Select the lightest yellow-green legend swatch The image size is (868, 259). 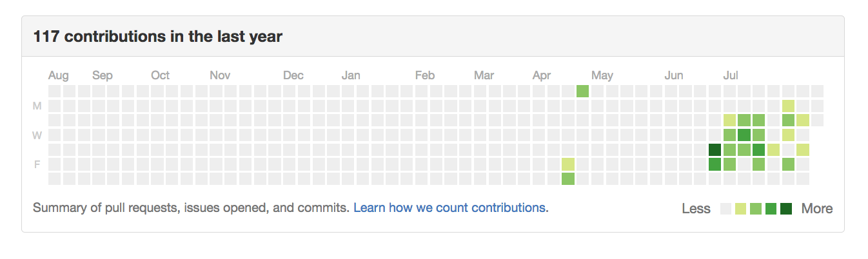pyautogui.click(x=742, y=209)
